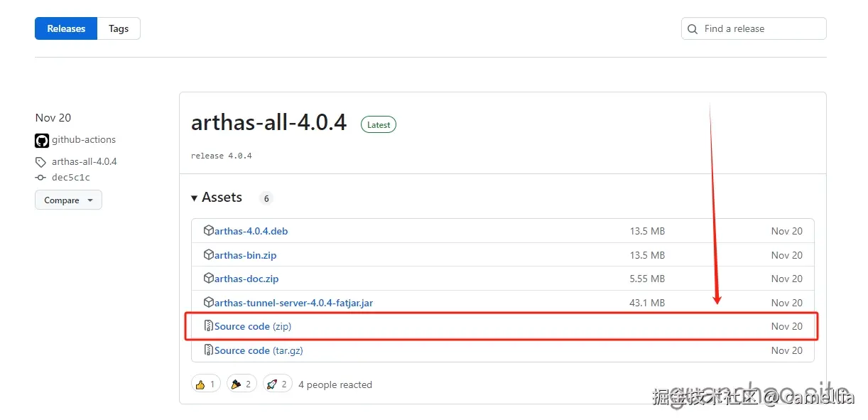Click the search magnifier icon
The height and width of the screenshot is (420, 868).
coord(693,29)
